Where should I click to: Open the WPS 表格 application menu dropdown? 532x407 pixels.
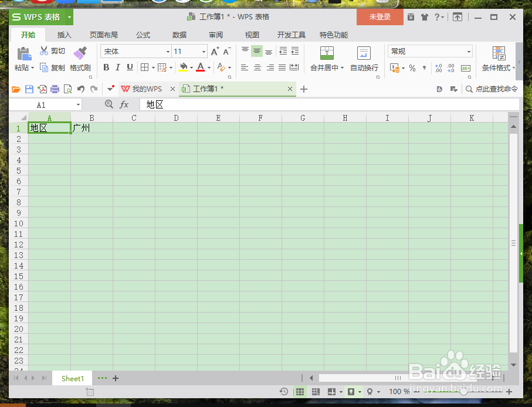[69, 17]
